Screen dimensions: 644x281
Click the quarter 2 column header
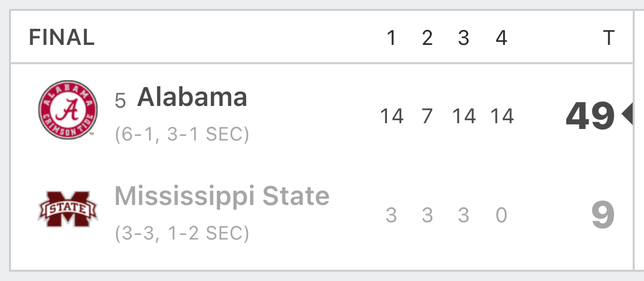(x=427, y=38)
